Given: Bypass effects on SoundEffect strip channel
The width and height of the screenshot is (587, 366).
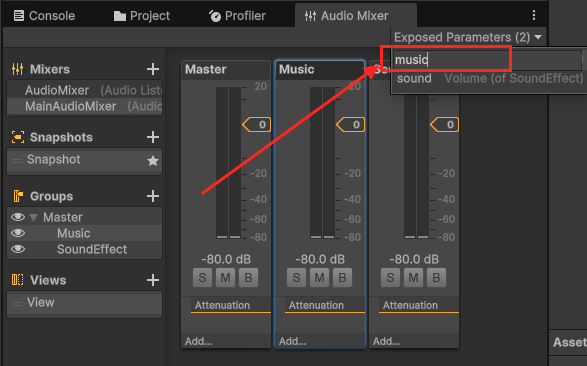Looking at the screenshot, I should point(437,278).
